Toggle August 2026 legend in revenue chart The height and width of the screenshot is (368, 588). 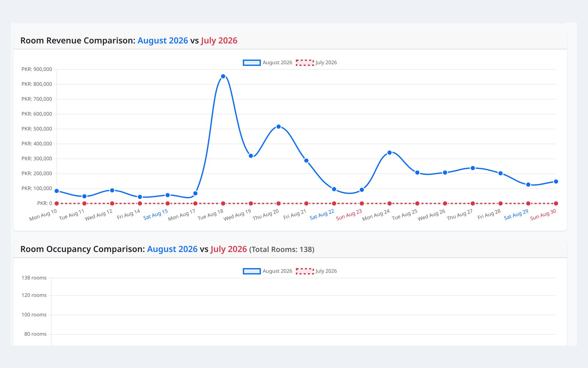[268, 63]
